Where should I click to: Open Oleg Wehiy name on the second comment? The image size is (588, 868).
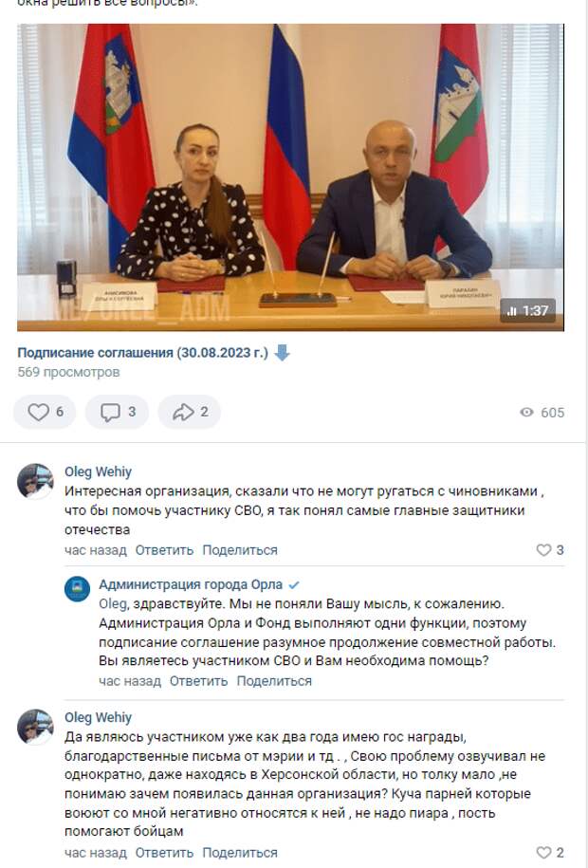click(x=98, y=717)
